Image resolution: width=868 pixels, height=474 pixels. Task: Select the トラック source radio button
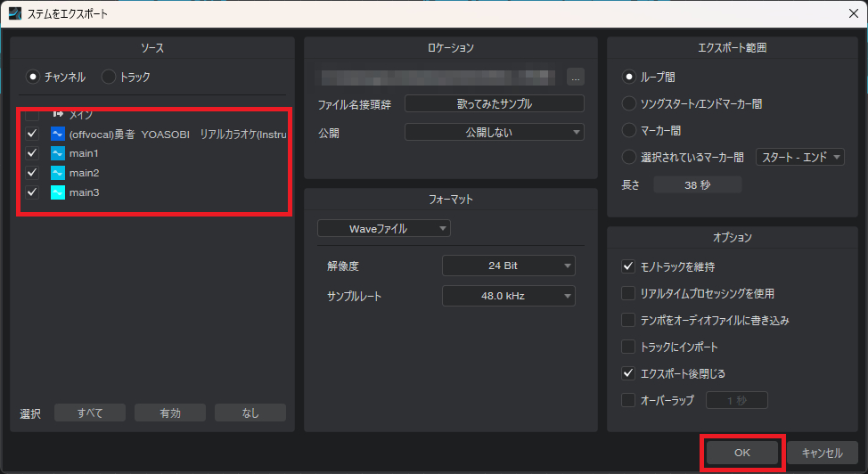pos(109,77)
